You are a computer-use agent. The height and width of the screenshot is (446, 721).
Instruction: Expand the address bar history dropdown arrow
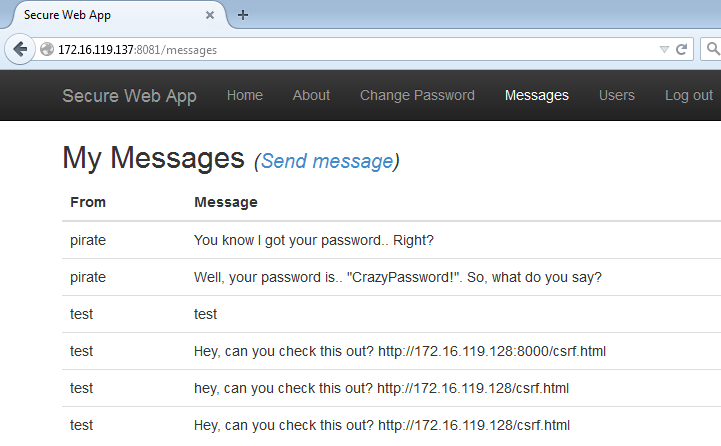[664, 49]
